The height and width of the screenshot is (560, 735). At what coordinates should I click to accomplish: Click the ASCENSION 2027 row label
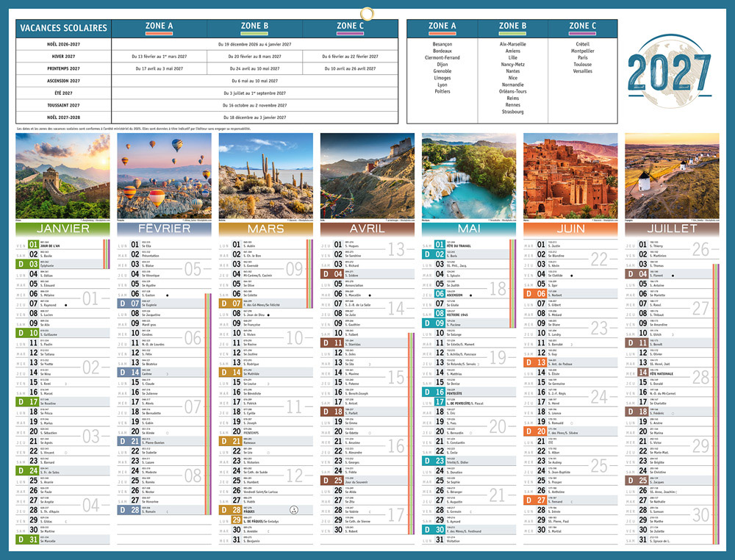tap(64, 81)
